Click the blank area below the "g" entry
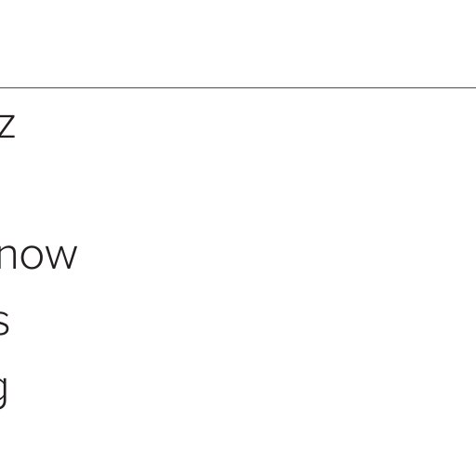Image resolution: width=476 pixels, height=476 pixels. click(x=238, y=443)
